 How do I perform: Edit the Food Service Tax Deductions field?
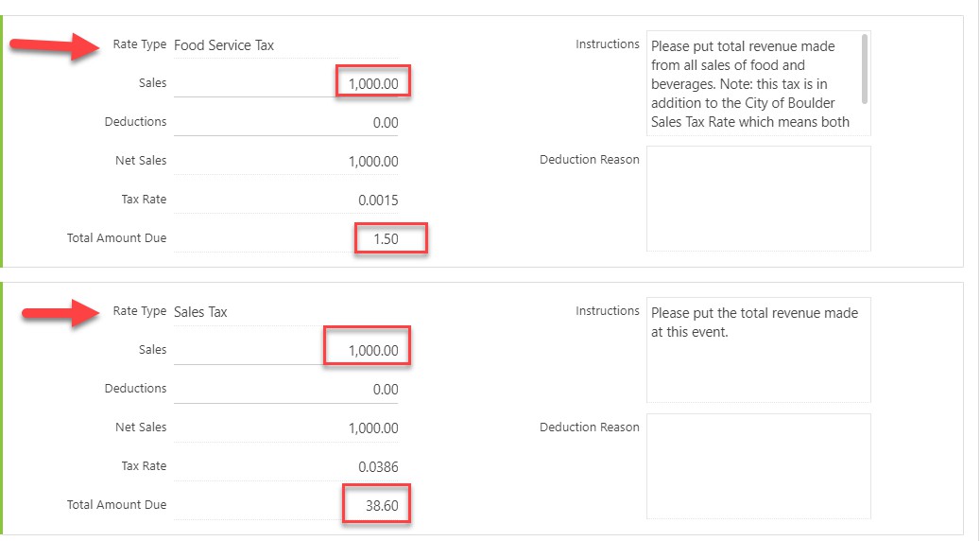tap(286, 123)
